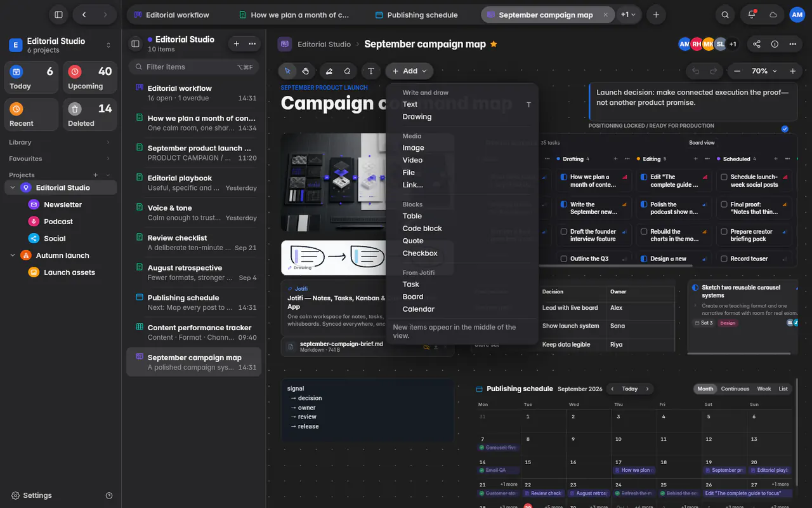Select the hand pan tool
This screenshot has height=508, width=812.
(x=305, y=71)
